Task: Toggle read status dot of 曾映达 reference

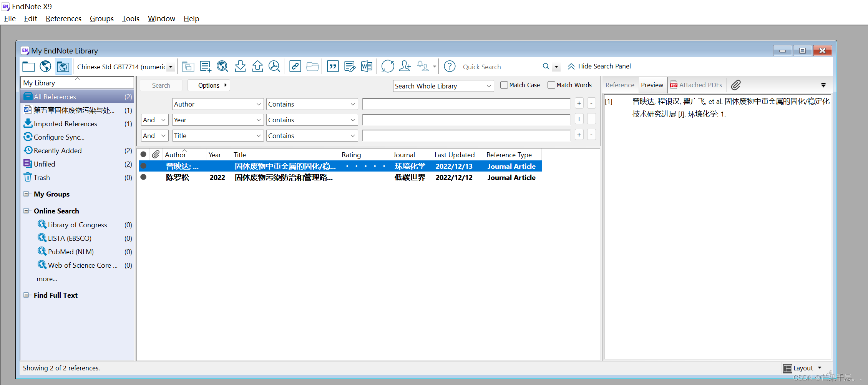Action: (x=143, y=166)
